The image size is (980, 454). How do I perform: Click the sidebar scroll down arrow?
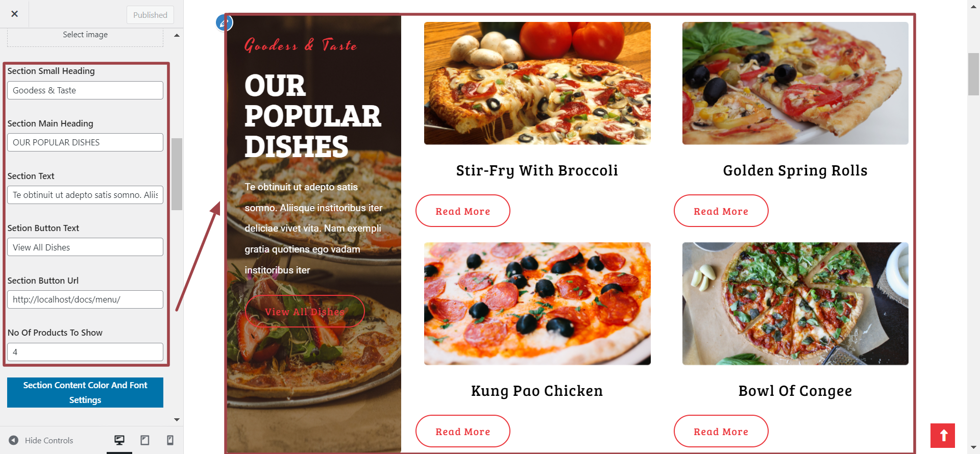pyautogui.click(x=177, y=419)
